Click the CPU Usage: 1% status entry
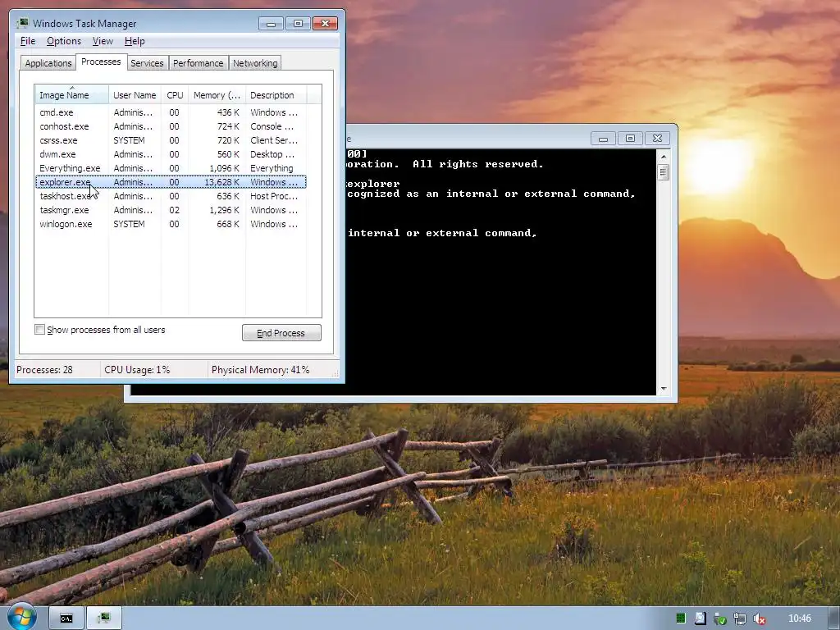The image size is (840, 630). click(137, 370)
